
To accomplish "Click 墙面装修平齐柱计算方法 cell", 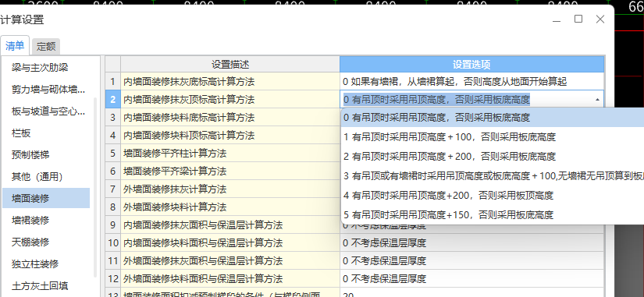I will coord(230,154).
